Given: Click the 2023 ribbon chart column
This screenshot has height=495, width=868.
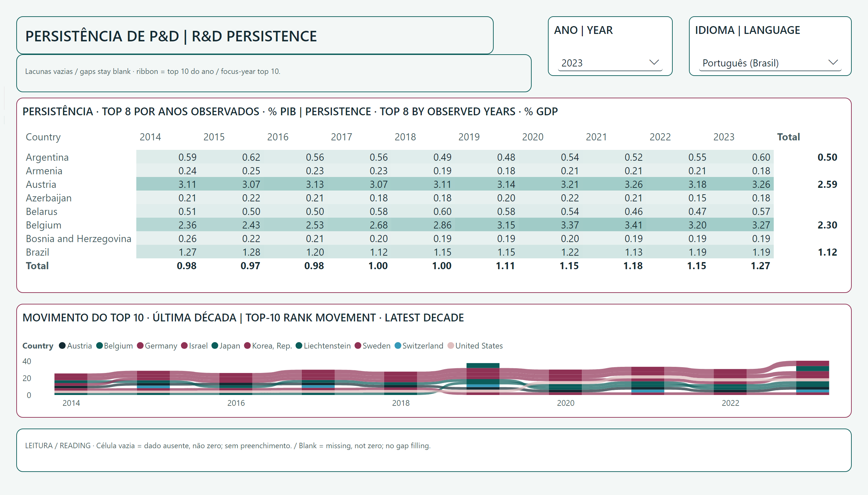Looking at the screenshot, I should [813, 378].
